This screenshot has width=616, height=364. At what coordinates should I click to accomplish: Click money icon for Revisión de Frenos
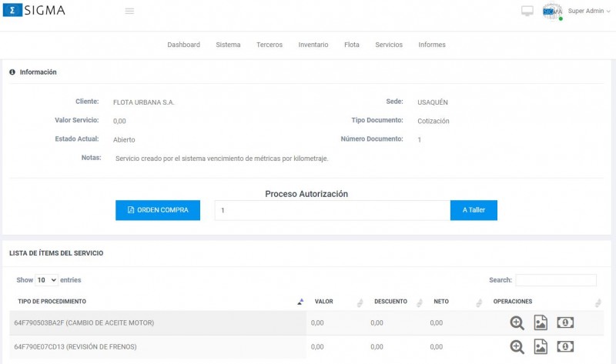pyautogui.click(x=565, y=347)
